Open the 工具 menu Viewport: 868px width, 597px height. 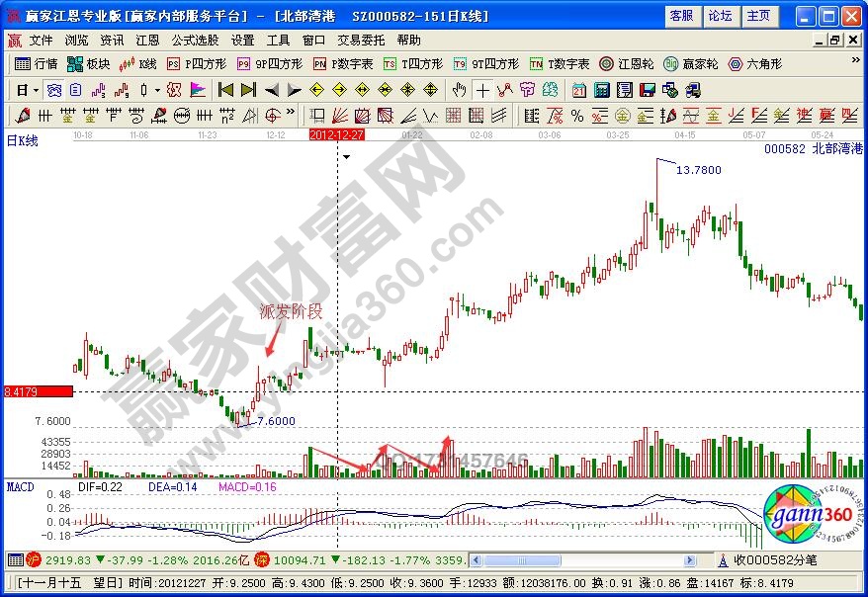tap(277, 41)
